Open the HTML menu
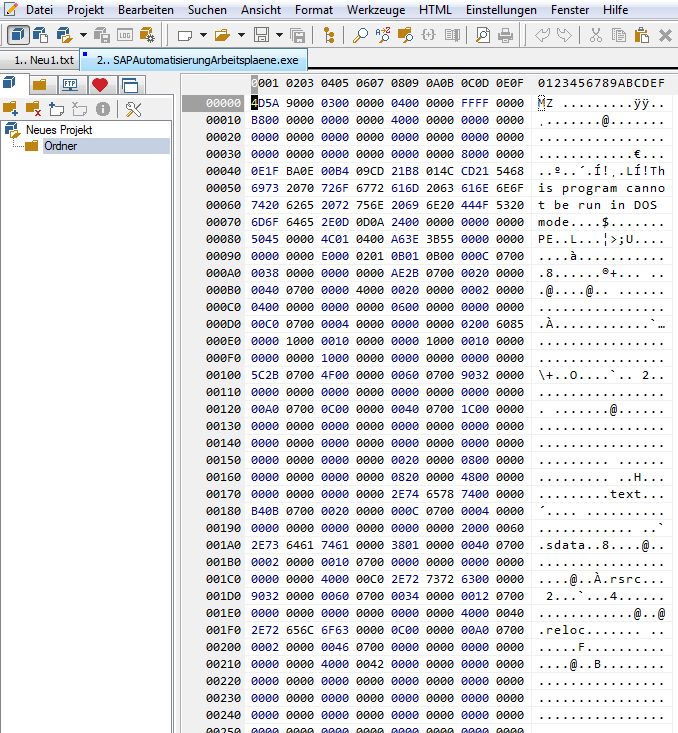The width and height of the screenshot is (678, 733). 435,10
